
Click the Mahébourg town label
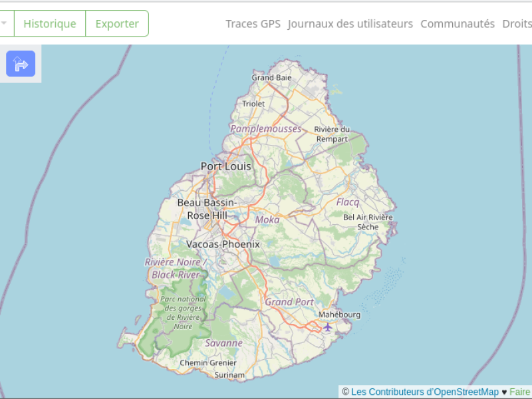339,315
